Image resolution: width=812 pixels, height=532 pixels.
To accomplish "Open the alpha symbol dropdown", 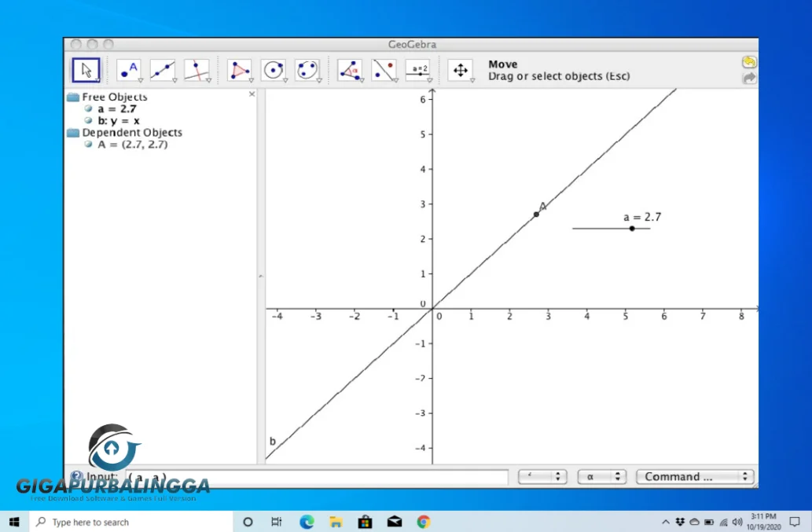I will point(601,476).
